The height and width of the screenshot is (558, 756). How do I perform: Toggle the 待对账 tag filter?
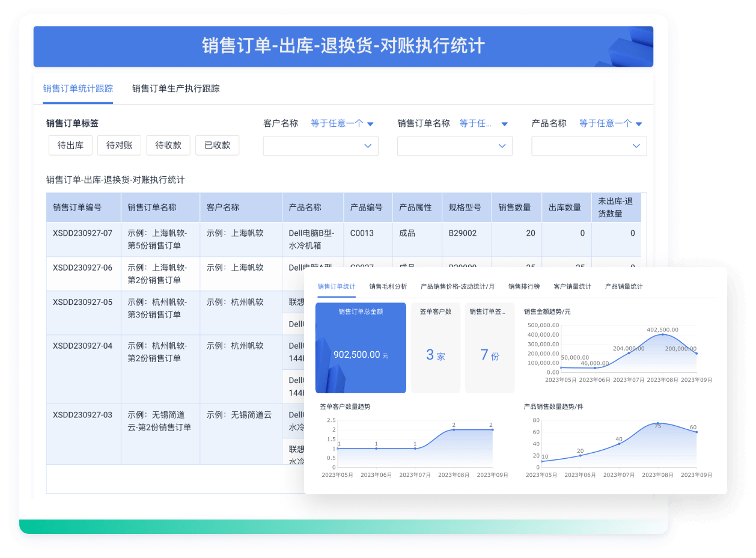click(119, 146)
